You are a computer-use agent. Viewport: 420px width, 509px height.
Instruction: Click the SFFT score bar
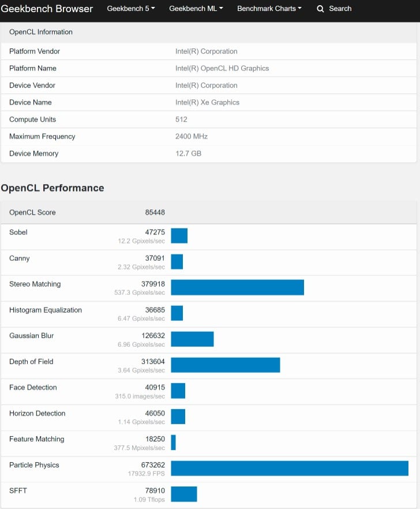tap(184, 494)
